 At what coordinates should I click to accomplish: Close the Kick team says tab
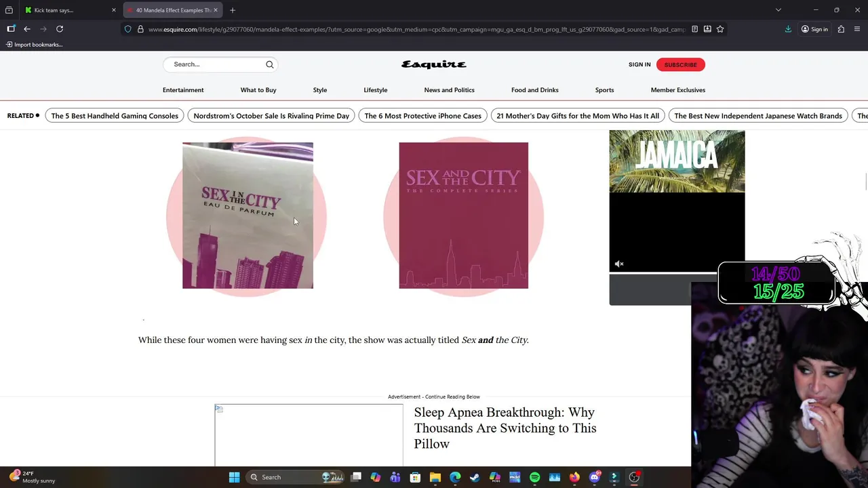pos(114,10)
